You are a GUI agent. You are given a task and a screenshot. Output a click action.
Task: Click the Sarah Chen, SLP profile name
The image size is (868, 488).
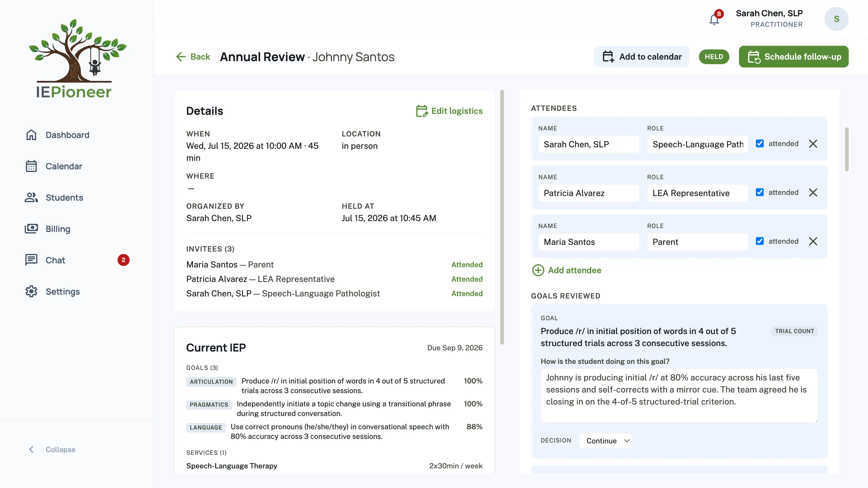769,14
